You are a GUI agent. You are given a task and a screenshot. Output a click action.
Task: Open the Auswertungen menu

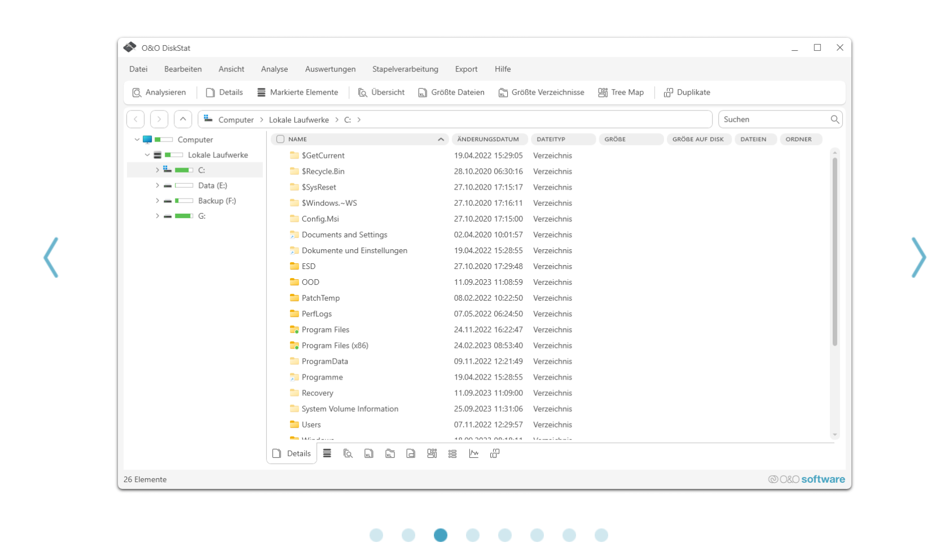tap(330, 69)
